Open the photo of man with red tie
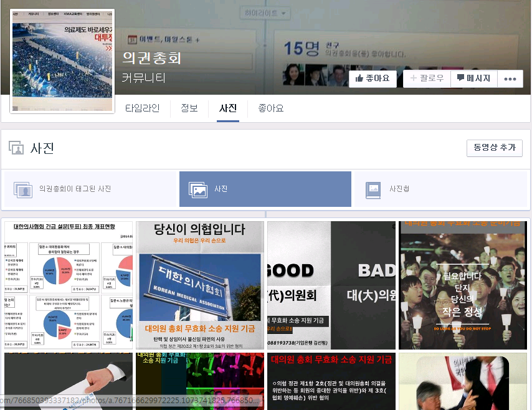This screenshot has height=410, width=532. click(x=463, y=381)
